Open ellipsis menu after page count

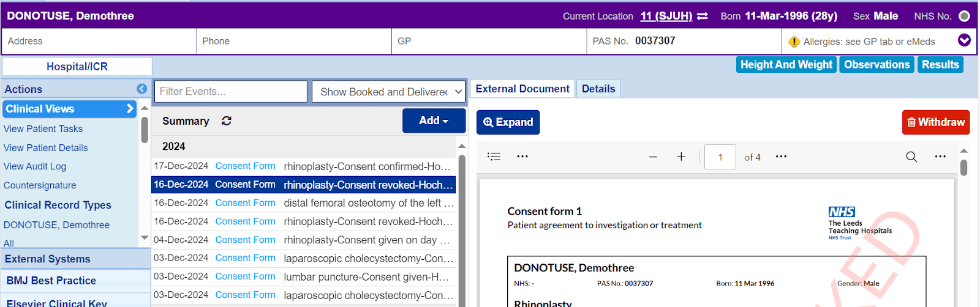781,157
